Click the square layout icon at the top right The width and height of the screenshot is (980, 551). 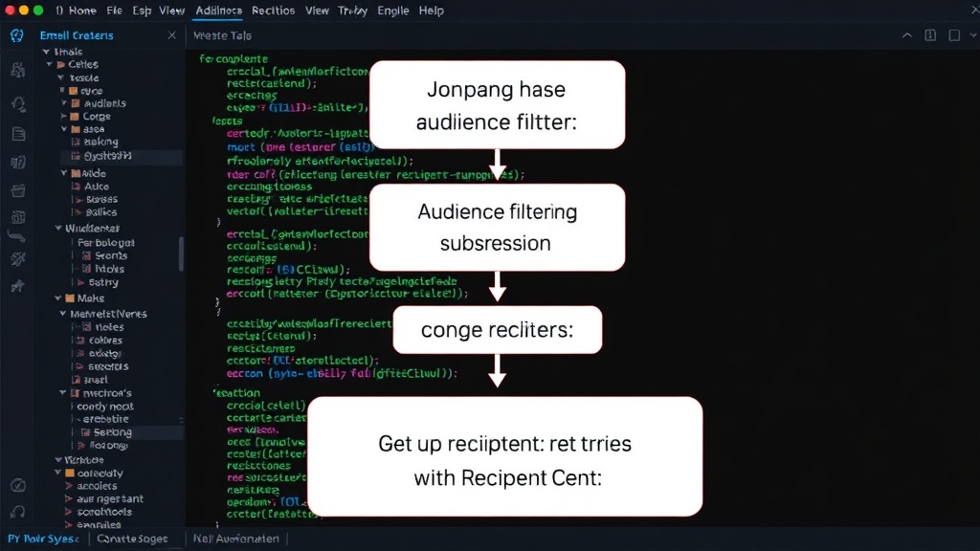[x=954, y=35]
